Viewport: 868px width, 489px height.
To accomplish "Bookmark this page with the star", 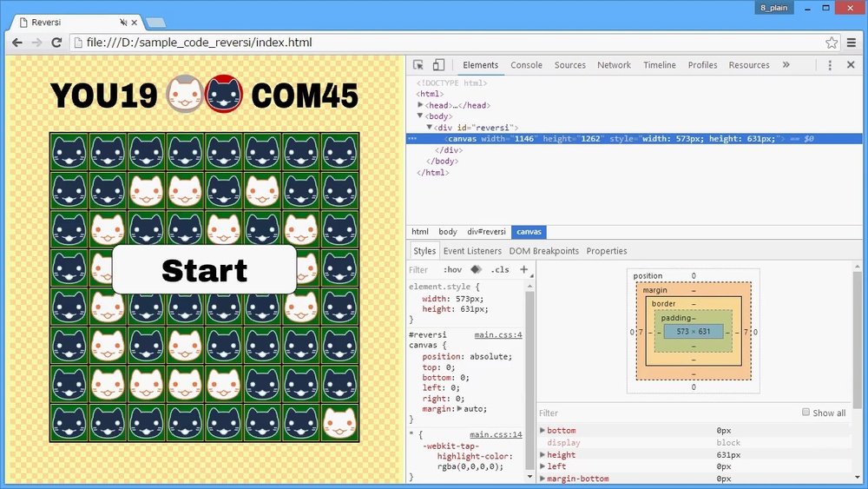I will point(832,43).
